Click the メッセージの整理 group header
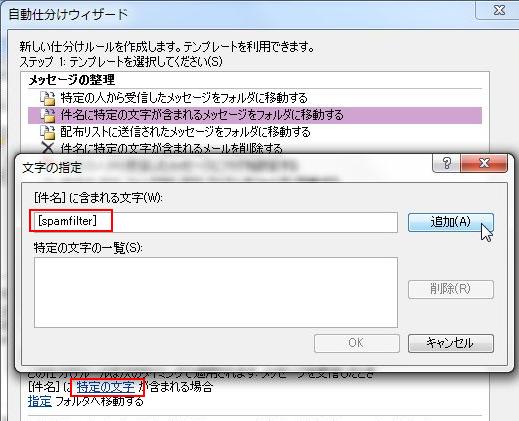Screen dimensions: 519x421 pyautogui.click(x=72, y=80)
